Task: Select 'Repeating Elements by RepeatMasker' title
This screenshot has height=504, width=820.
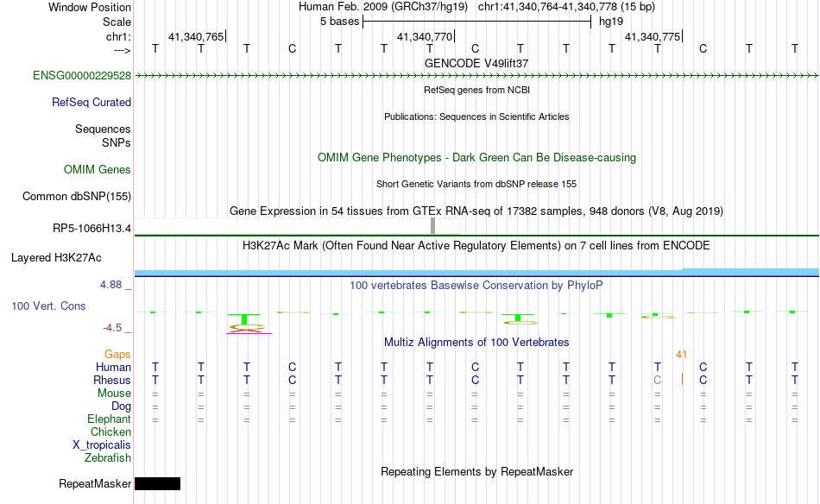Action: 477,471
